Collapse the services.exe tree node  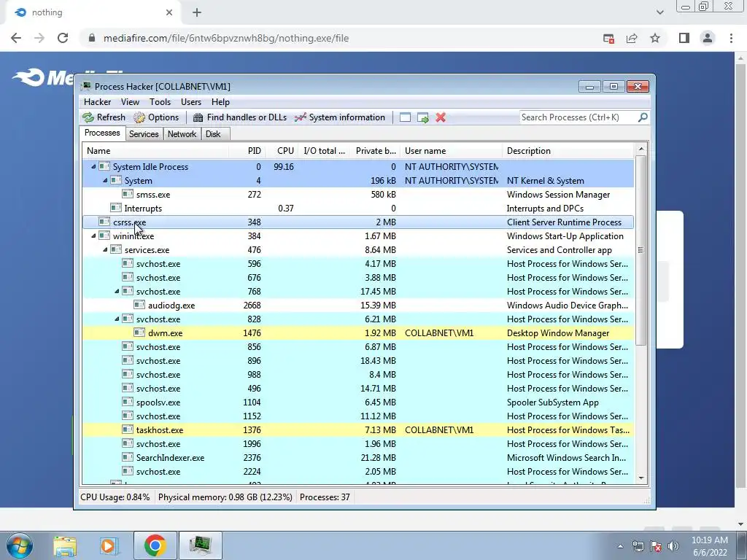(105, 249)
